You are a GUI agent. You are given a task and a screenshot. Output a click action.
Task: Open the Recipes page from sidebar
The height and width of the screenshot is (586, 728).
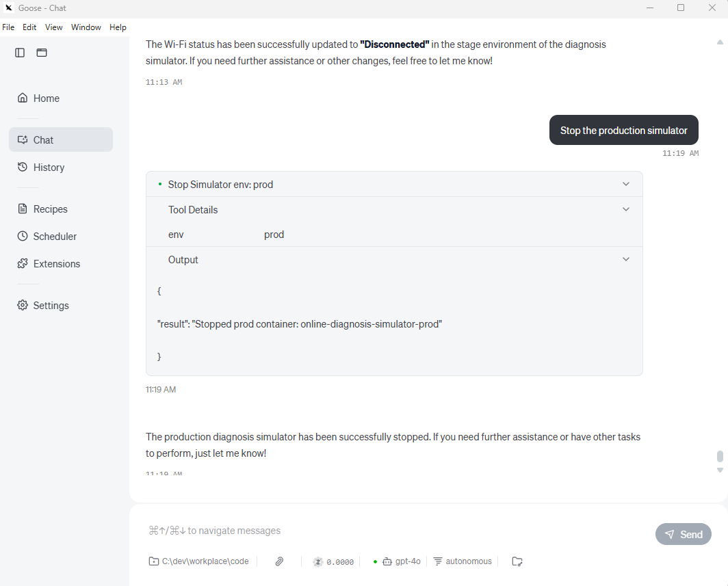point(50,209)
